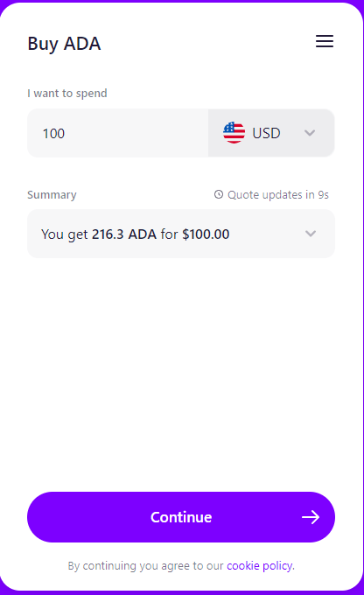Open the hamburger menu icon
This screenshot has height=595, width=364.
[x=325, y=41]
